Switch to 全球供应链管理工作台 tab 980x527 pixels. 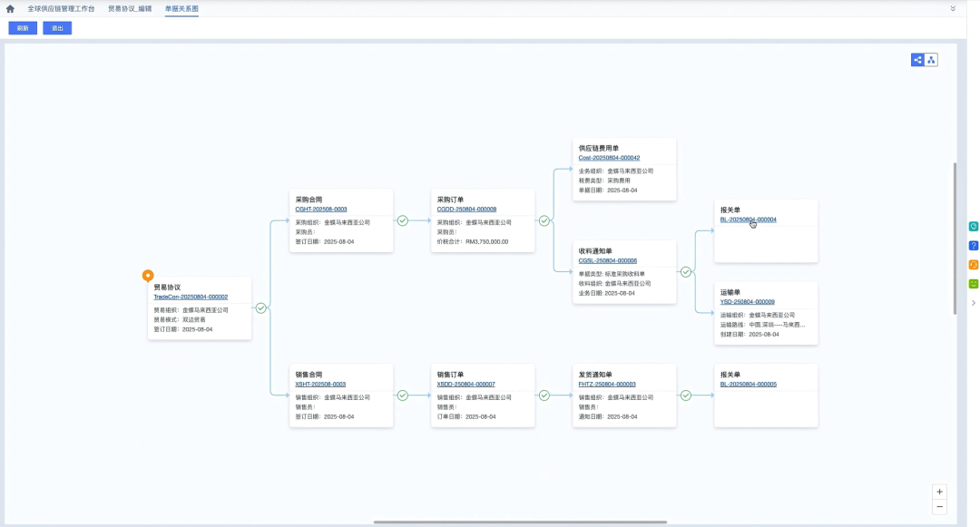click(x=61, y=8)
